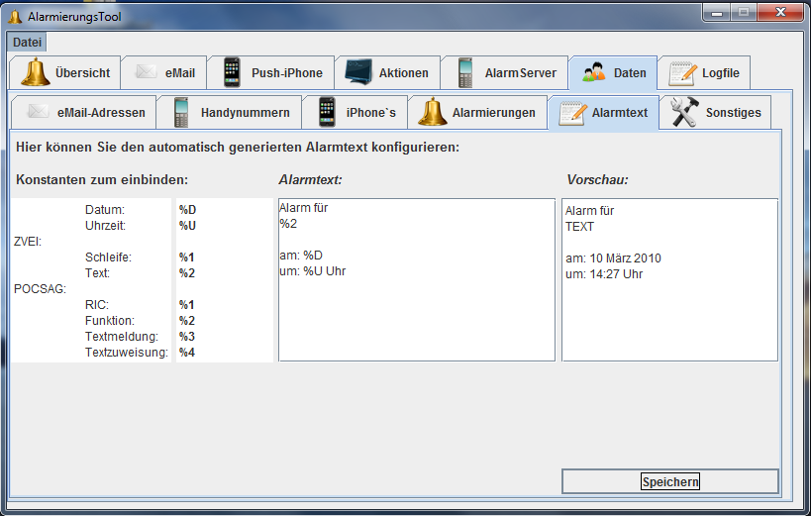
Task: Click the monitor icon on Aktionen tab
Action: 358,73
